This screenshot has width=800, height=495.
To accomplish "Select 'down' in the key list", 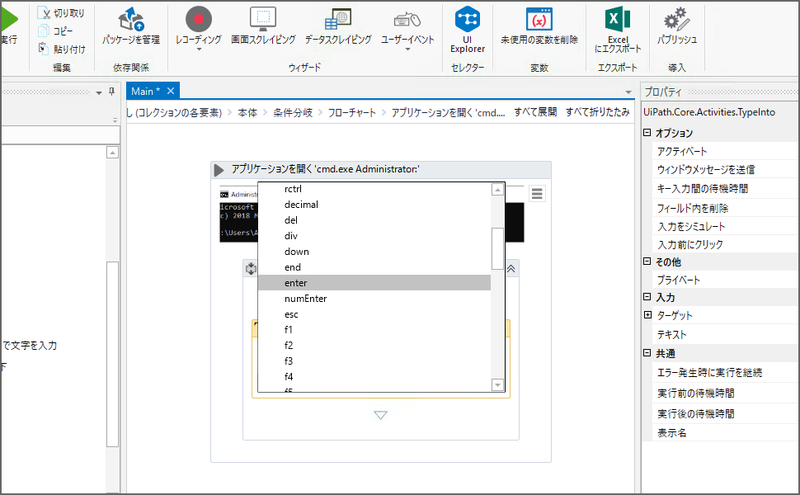I will 374,252.
